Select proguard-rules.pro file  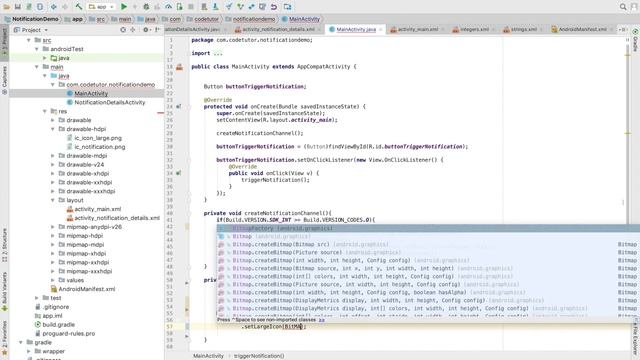coord(69,334)
